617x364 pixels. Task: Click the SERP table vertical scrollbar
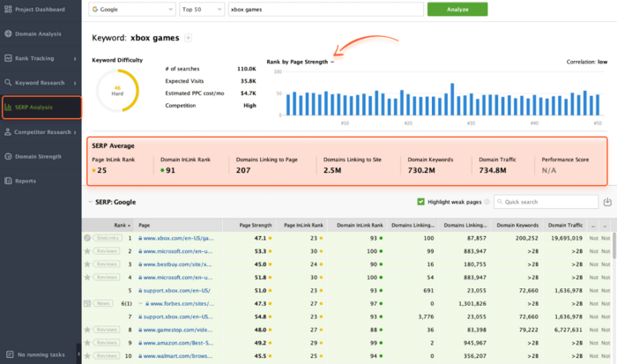tap(614, 245)
